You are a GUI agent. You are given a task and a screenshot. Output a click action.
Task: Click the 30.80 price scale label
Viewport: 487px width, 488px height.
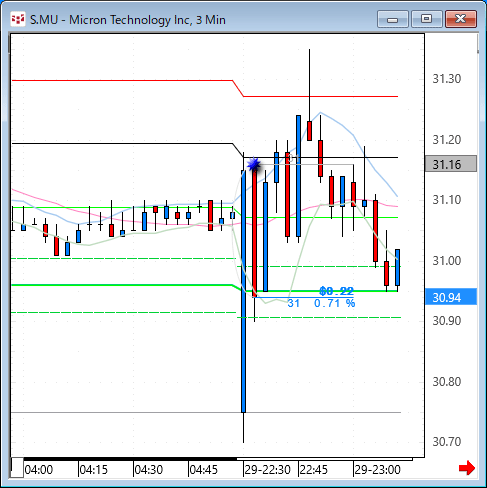447,382
